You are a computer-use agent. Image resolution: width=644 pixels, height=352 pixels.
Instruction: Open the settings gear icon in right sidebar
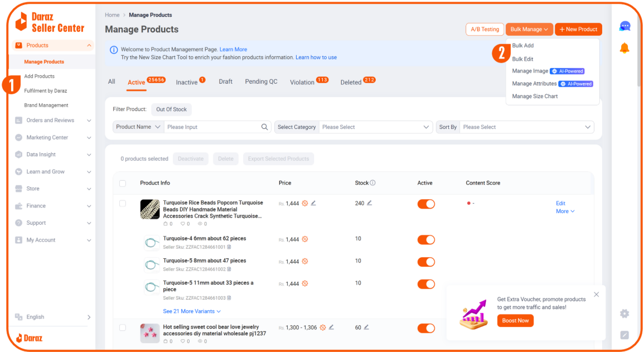coord(624,314)
